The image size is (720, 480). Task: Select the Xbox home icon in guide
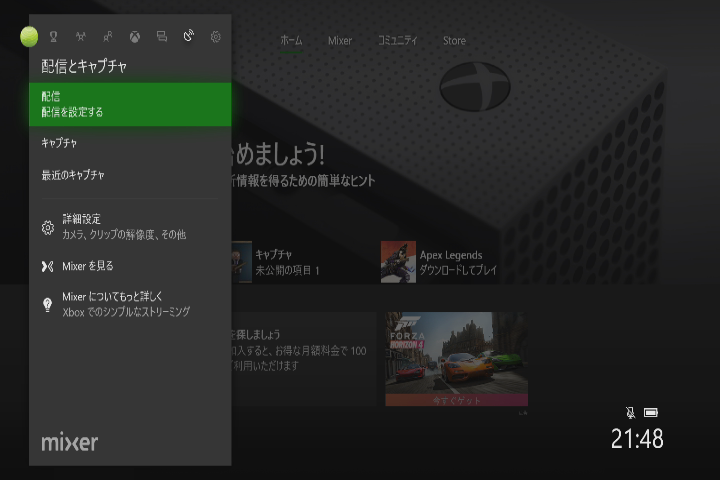(135, 36)
